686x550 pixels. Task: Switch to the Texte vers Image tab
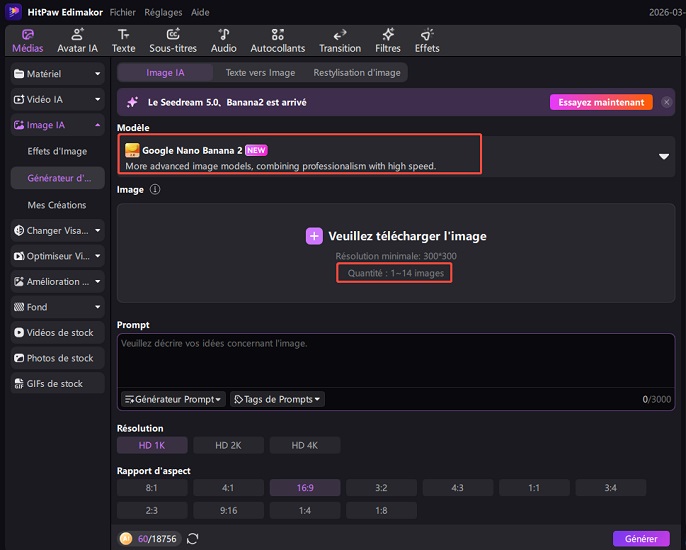(260, 72)
